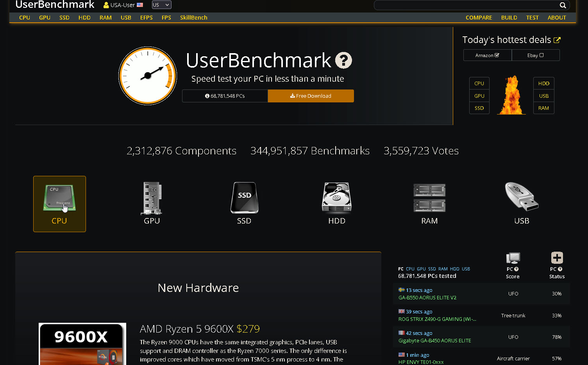Click the search magnifier icon

click(x=563, y=5)
